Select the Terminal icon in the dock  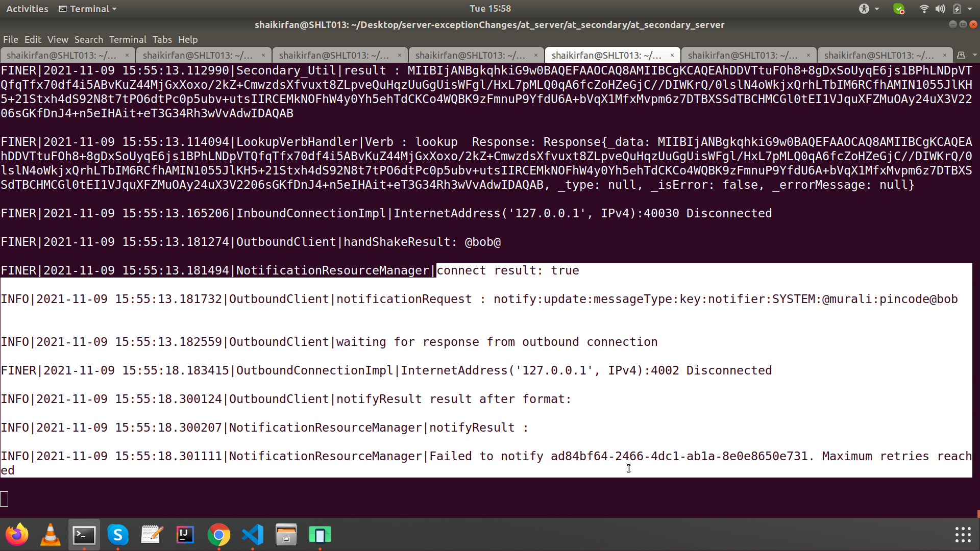coord(84,535)
